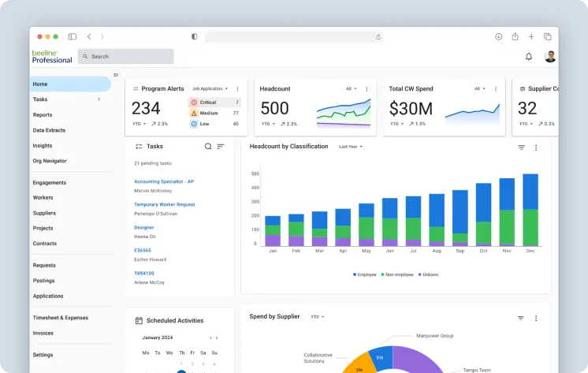Click the Spend by Supplier filter icon

point(521,318)
